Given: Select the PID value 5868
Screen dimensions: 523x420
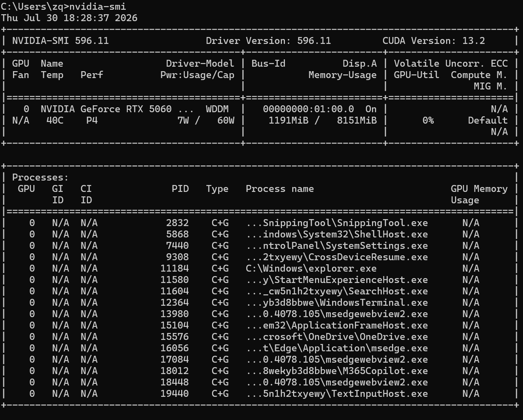Looking at the screenshot, I should click(x=177, y=234).
